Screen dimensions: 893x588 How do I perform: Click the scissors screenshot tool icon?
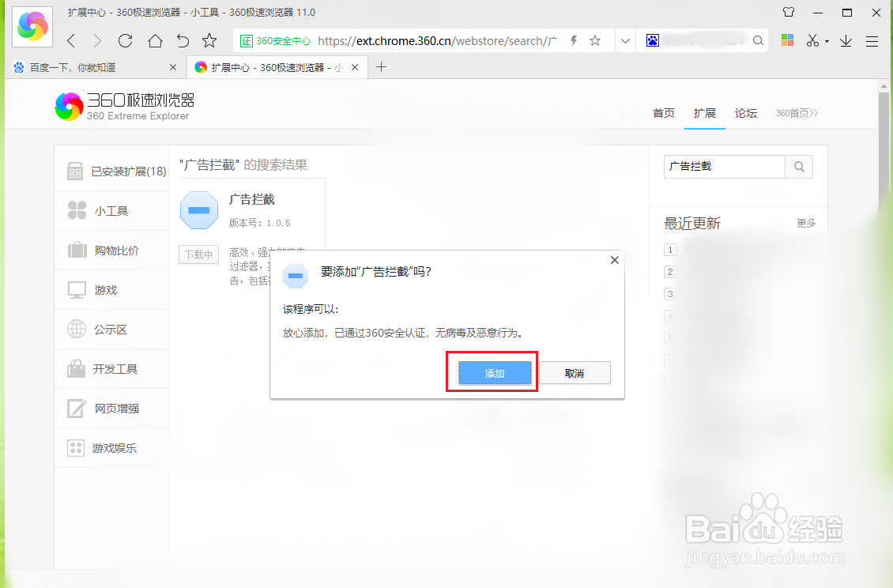812,40
